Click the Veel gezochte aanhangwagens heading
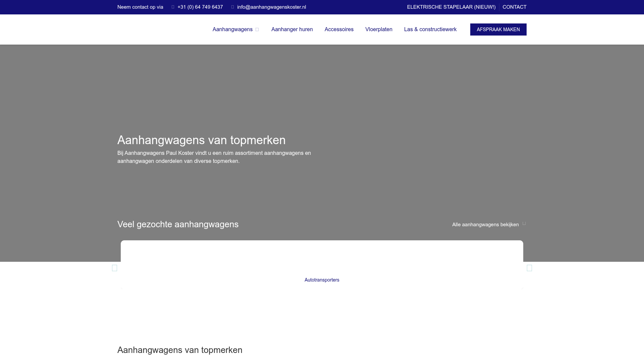 click(x=178, y=224)
